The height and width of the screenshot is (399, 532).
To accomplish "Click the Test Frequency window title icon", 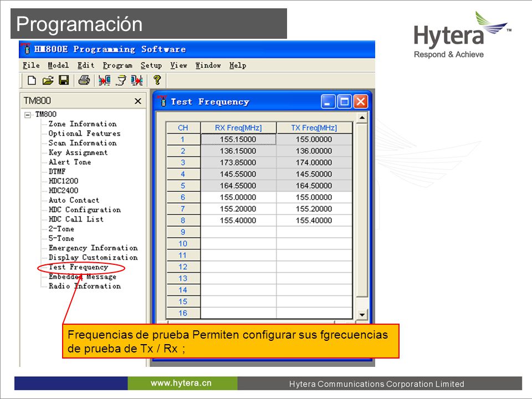I will coord(163,101).
